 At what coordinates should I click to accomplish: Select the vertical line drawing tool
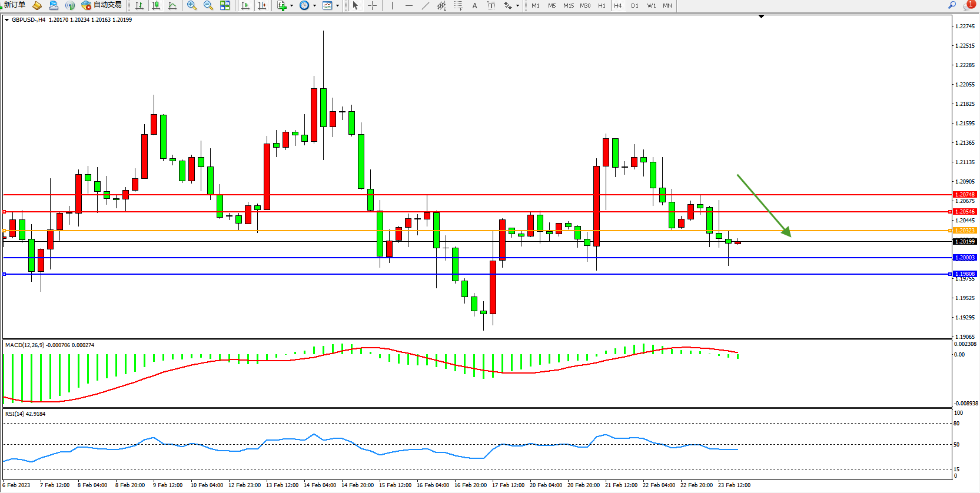(392, 6)
